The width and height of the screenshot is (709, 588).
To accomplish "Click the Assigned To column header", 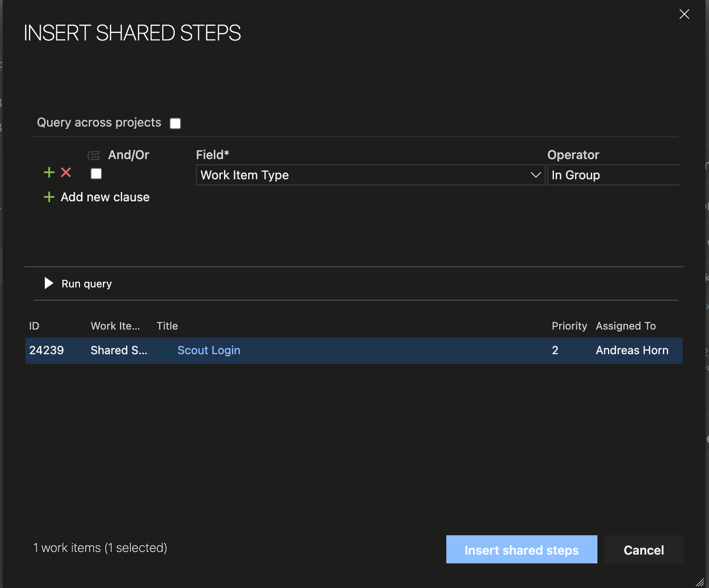I will click(x=626, y=326).
